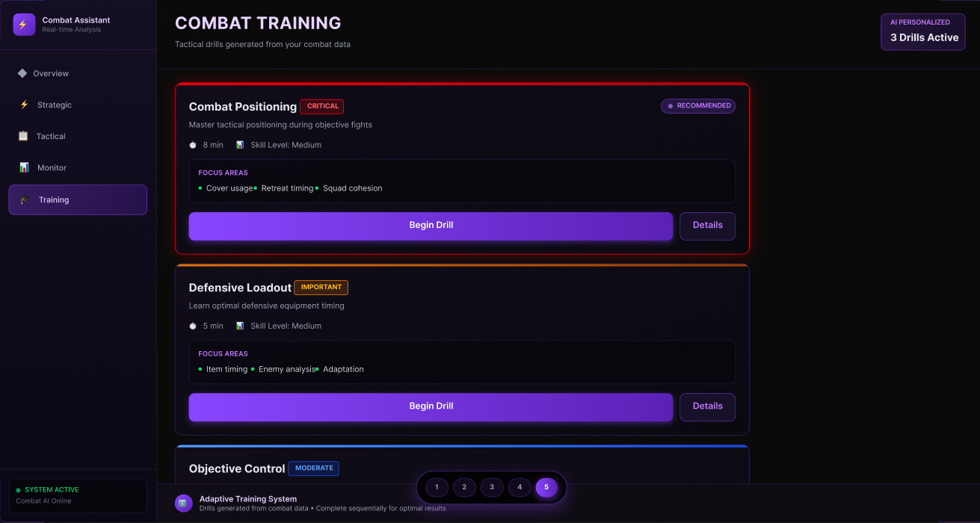Click the Training graduation cap icon
The width and height of the screenshot is (980, 523).
point(25,199)
